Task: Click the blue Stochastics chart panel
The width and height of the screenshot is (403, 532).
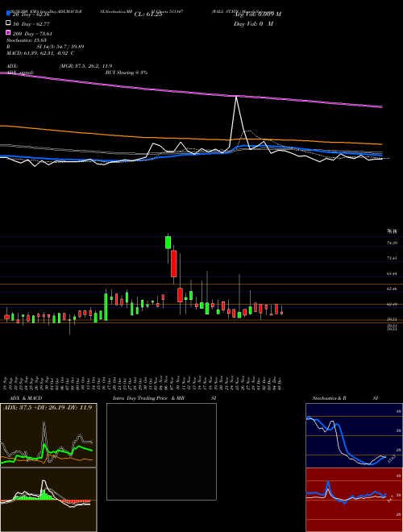Action: tap(354, 435)
